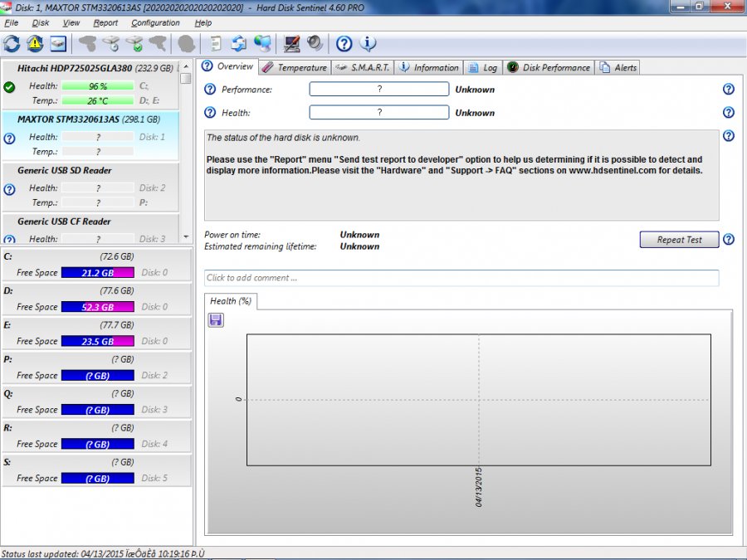Screen dimensions: 747x560
Task: Open the Report menu
Action: tap(105, 23)
